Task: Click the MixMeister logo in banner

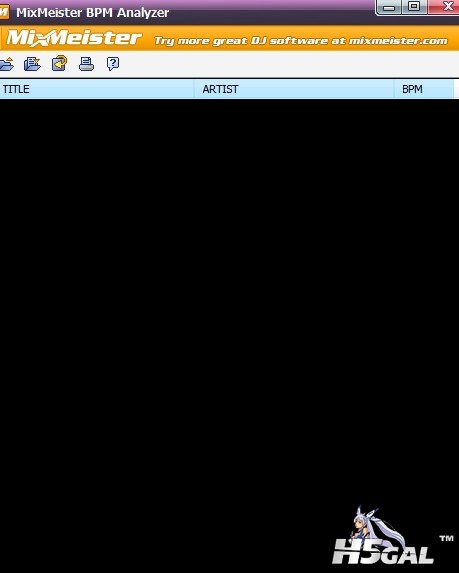Action: click(x=74, y=38)
